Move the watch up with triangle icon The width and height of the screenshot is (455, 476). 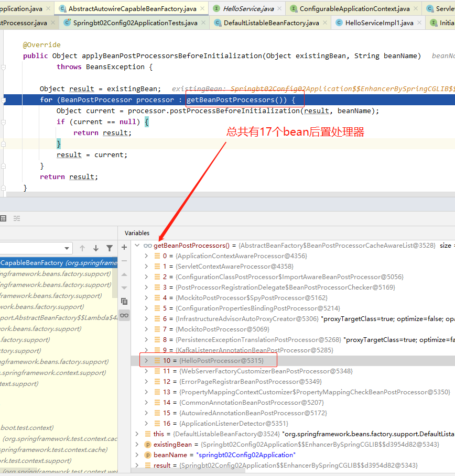pos(124,274)
